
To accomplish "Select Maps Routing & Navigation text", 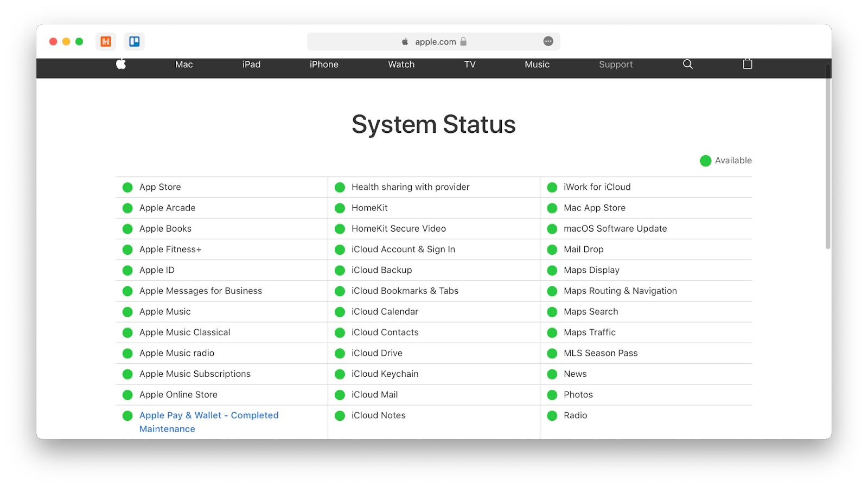I will tap(621, 291).
